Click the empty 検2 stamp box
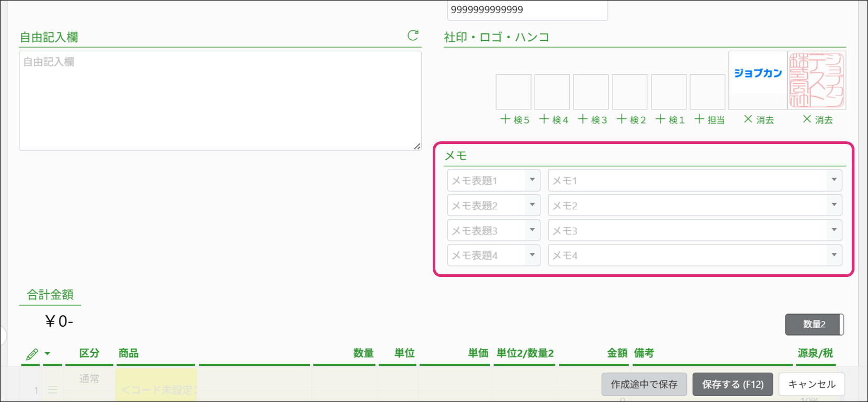 pyautogui.click(x=630, y=92)
